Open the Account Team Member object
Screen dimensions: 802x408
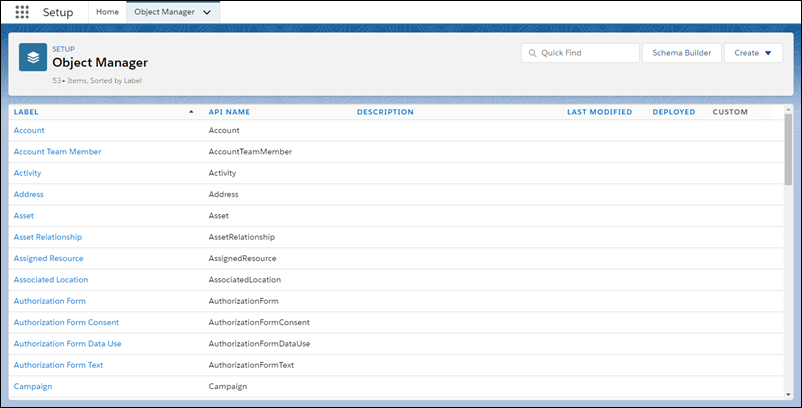click(57, 151)
